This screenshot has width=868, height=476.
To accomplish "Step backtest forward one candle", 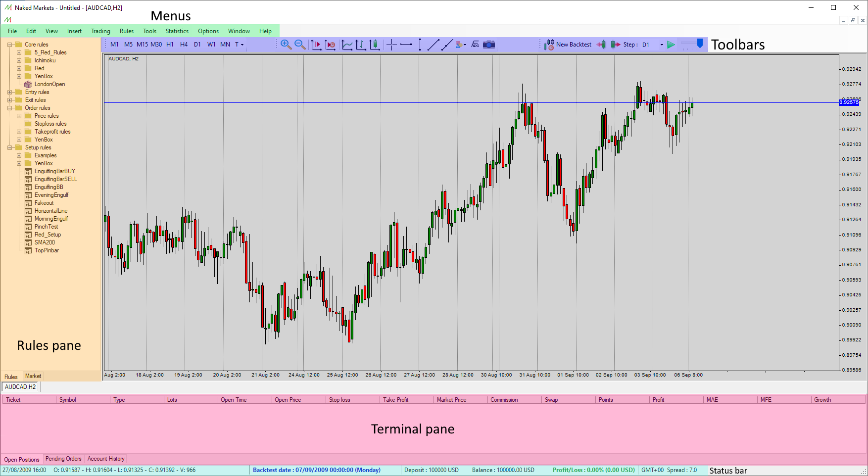I will (x=615, y=45).
